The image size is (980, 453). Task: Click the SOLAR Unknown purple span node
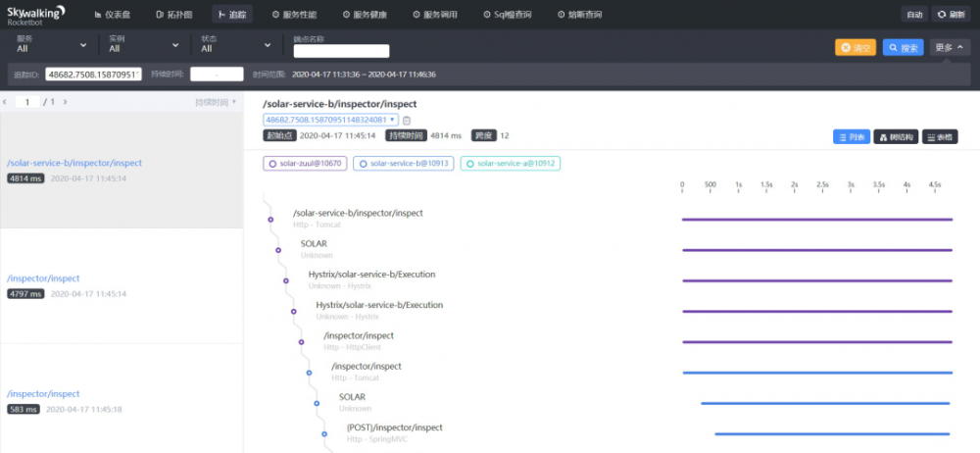(x=278, y=249)
